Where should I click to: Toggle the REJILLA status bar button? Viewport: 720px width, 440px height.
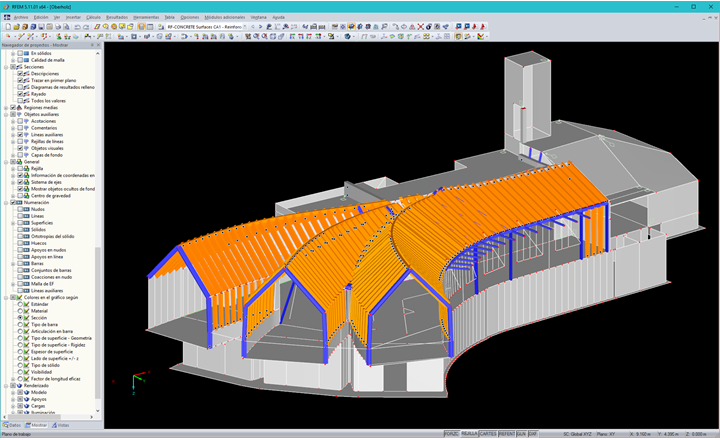click(469, 434)
